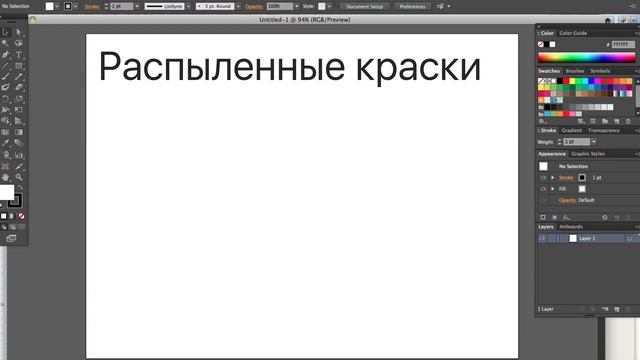640x360 pixels.
Task: Switch to the Artboards tab
Action: point(571,227)
